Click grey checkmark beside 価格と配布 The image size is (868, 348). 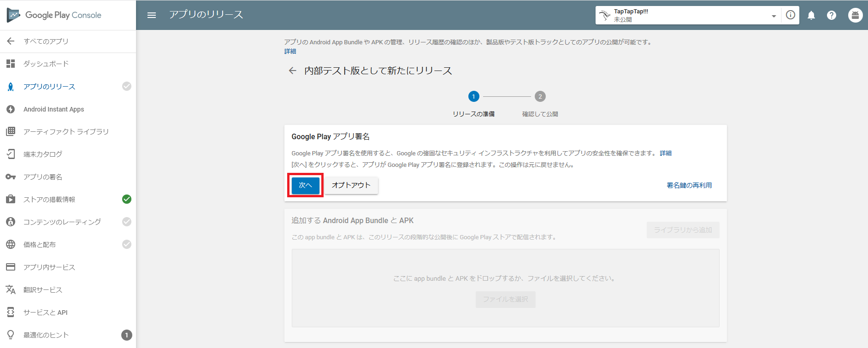(x=127, y=244)
